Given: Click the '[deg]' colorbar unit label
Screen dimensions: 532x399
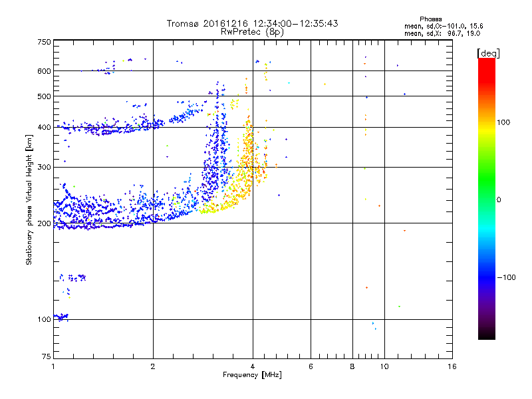Looking at the screenshot, I should (488, 54).
